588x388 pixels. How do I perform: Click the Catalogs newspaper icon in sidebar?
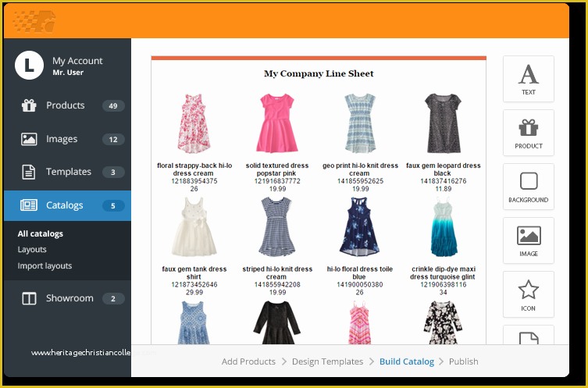pos(29,205)
